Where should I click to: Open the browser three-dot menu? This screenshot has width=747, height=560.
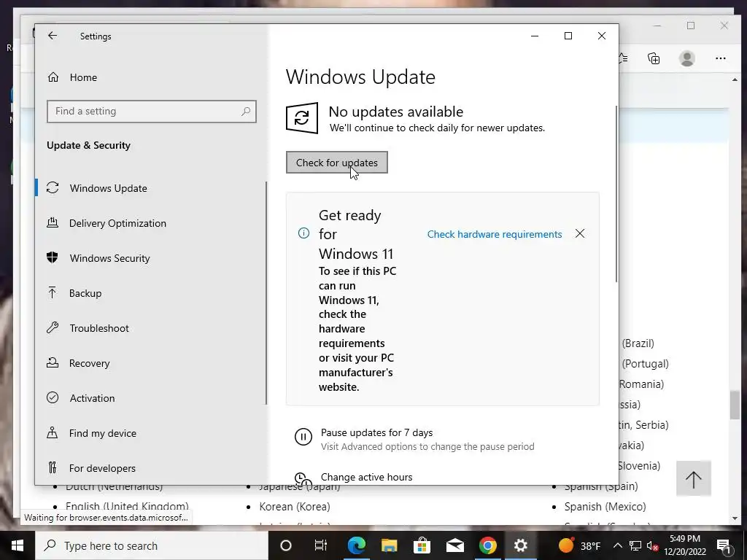pos(720,58)
